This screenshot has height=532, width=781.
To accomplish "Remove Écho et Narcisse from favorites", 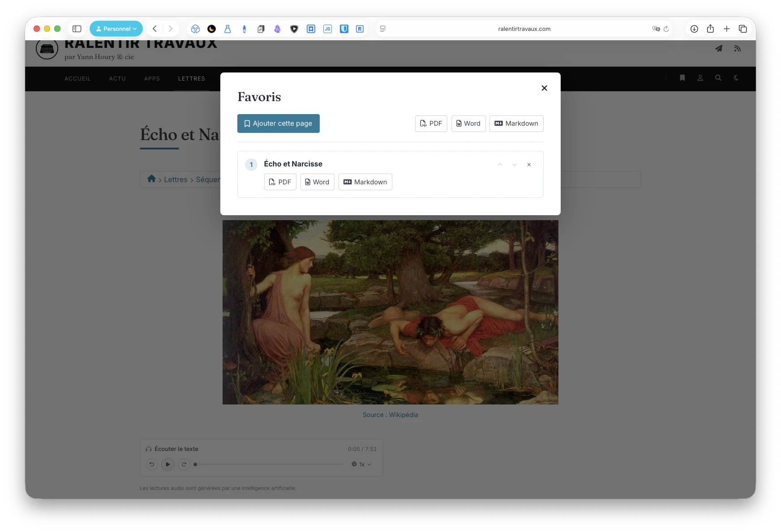I will (529, 165).
